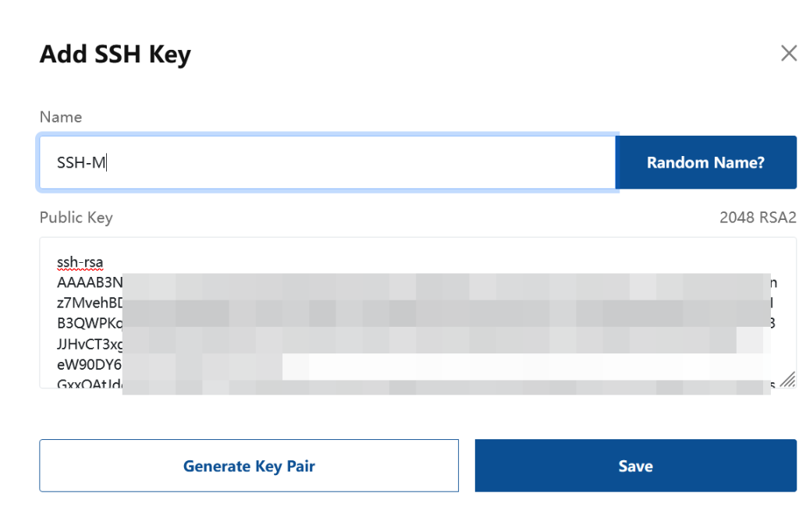The image size is (799, 532).
Task: Click the Random Name? button
Action: coord(705,163)
